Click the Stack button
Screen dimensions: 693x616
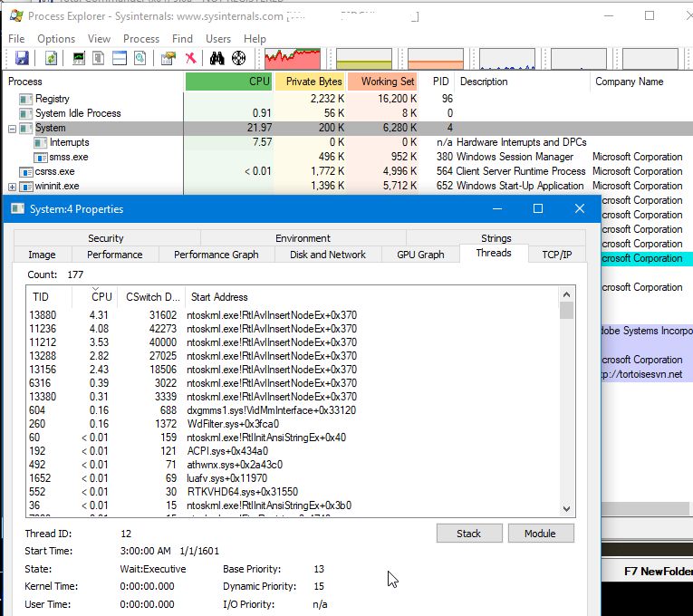click(469, 534)
